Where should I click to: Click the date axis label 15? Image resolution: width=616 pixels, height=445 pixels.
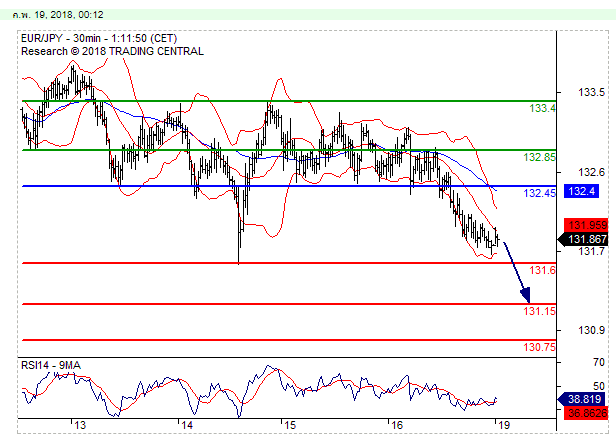pos(290,425)
